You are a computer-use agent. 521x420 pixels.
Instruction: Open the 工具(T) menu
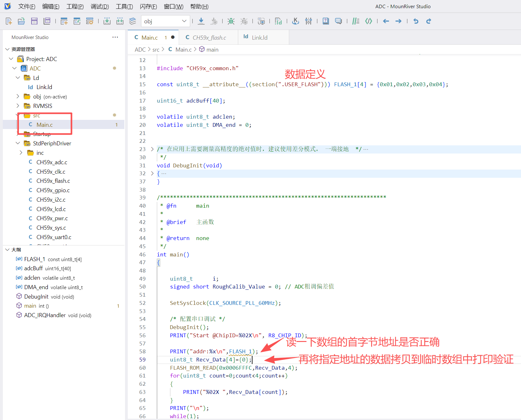(x=124, y=6)
